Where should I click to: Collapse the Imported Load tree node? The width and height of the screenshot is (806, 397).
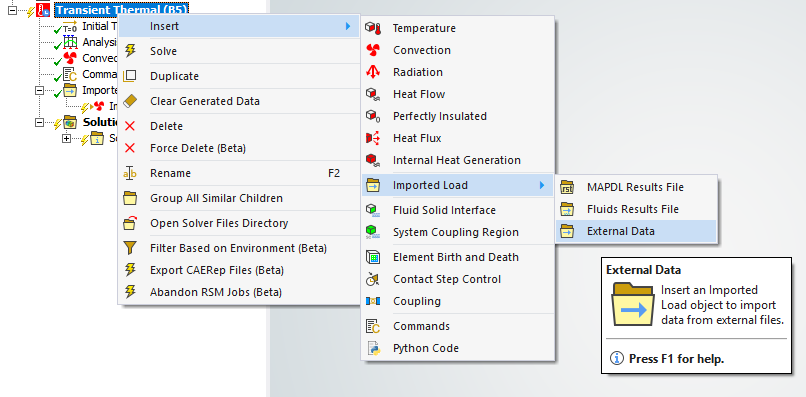coord(39,91)
